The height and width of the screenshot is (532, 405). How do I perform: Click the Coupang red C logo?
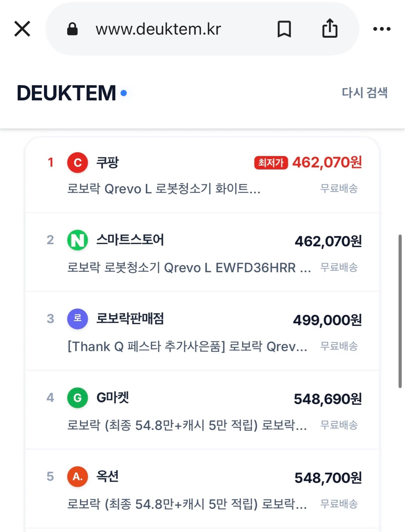pos(77,163)
